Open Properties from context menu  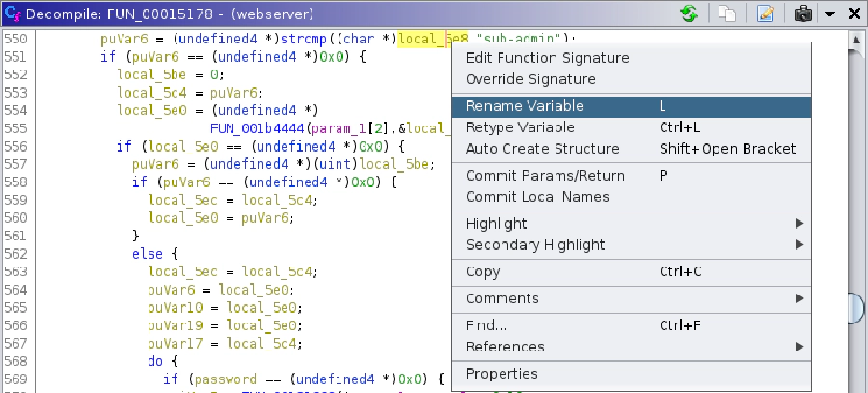click(x=632, y=374)
